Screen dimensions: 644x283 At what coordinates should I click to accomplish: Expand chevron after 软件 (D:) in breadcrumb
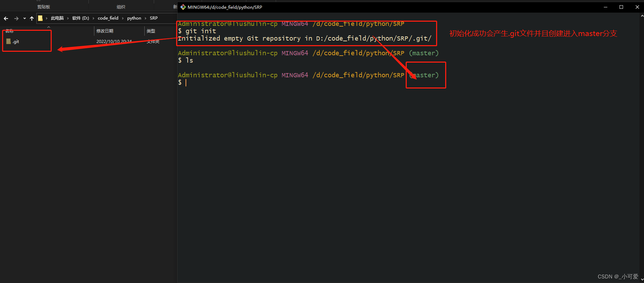(94, 18)
